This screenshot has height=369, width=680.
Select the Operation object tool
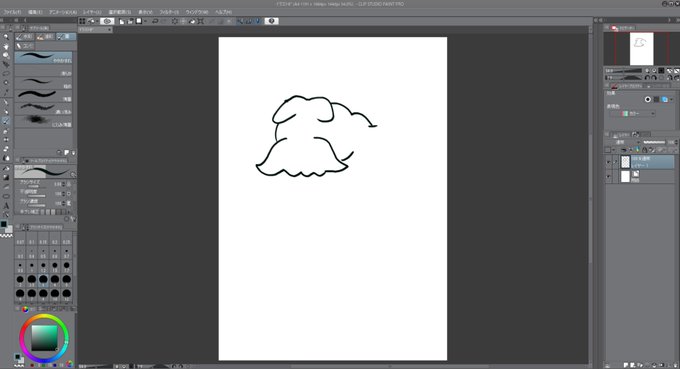point(6,55)
